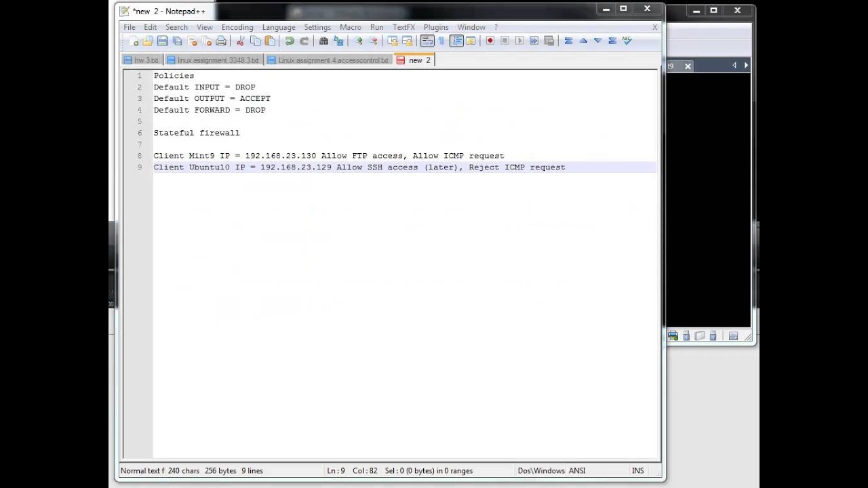Click the Print icon in toolbar
The width and height of the screenshot is (868, 488).
[221, 41]
